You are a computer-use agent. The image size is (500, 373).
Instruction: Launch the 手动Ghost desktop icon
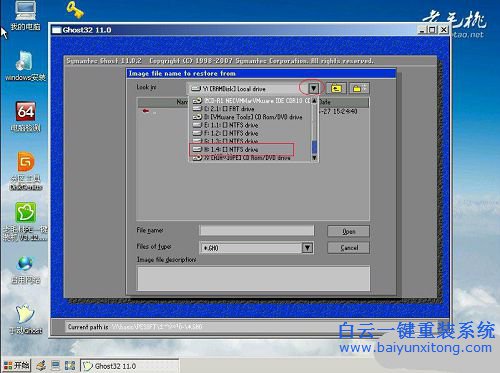click(x=25, y=319)
